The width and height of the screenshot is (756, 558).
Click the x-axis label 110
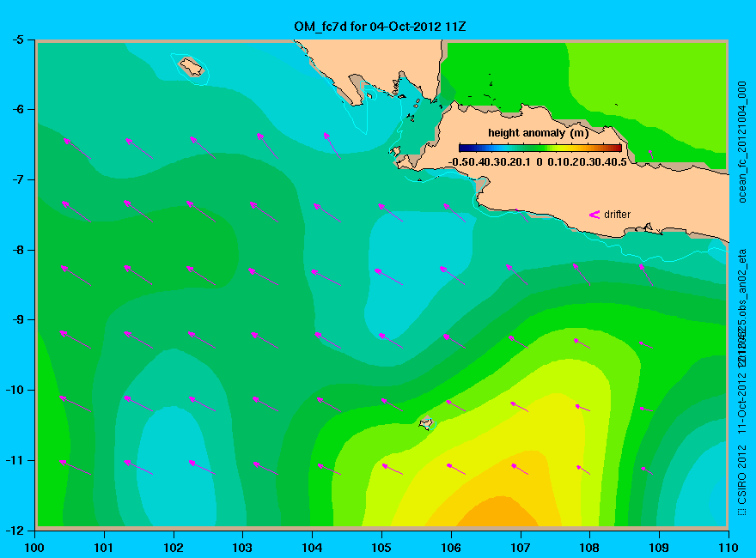[728, 548]
